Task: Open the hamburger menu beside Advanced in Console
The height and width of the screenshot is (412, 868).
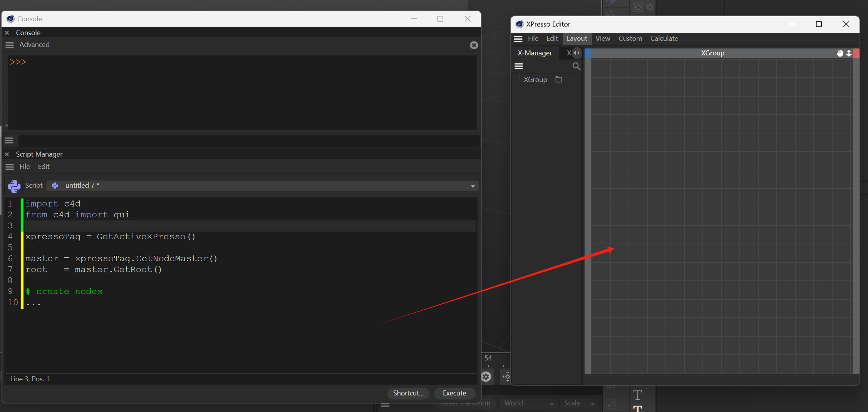Action: 10,45
